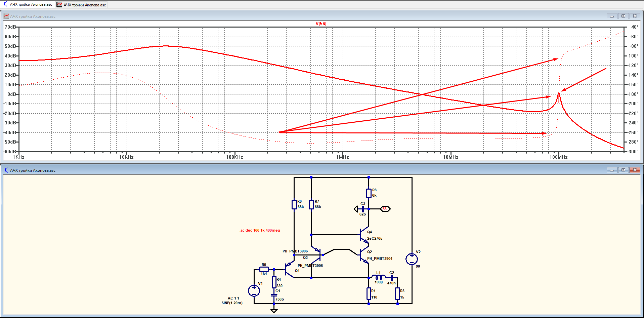Close the schematic window

pyautogui.click(x=635, y=170)
